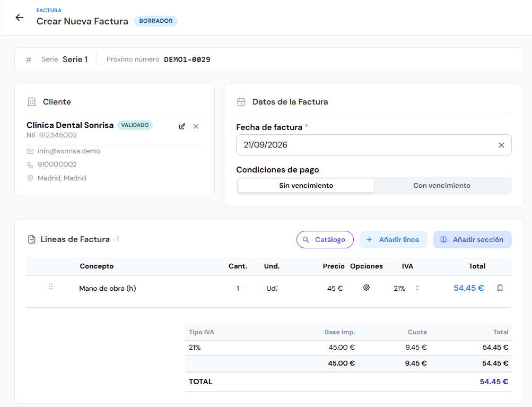This screenshot has height=407, width=532.
Task: Remove selected client with orange X
Action: click(x=196, y=126)
